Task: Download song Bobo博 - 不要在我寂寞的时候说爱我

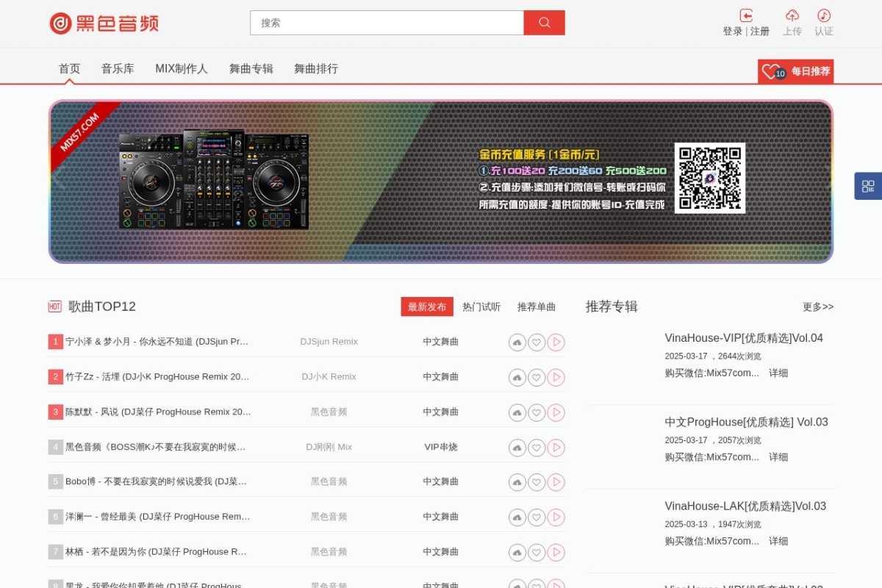Action: coord(517,482)
